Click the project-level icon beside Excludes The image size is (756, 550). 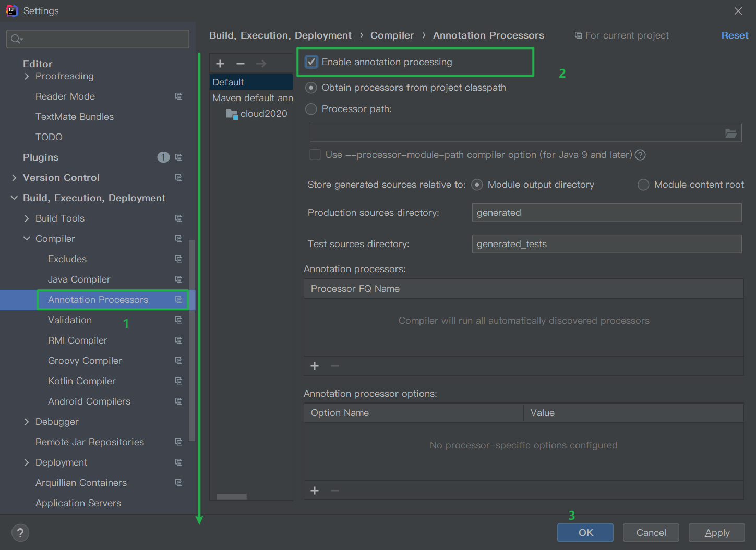179,259
